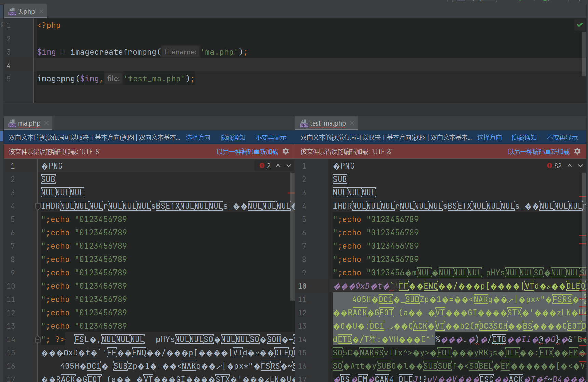Click the green checkmark inspection icon in 3.php

point(580,25)
